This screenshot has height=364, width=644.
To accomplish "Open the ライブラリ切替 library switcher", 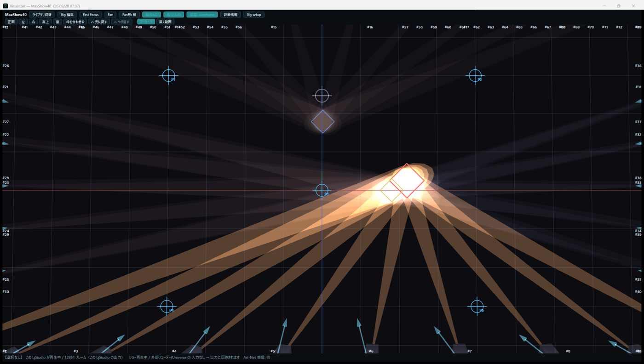I will (42, 15).
